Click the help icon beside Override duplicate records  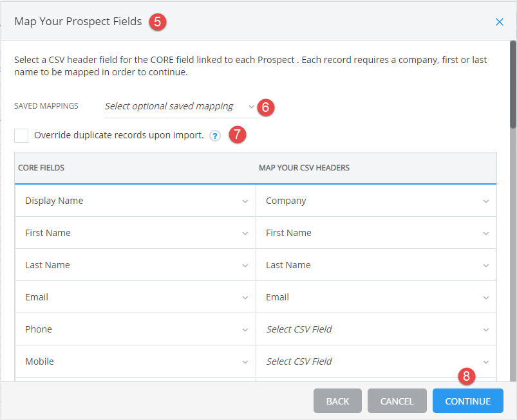(215, 136)
